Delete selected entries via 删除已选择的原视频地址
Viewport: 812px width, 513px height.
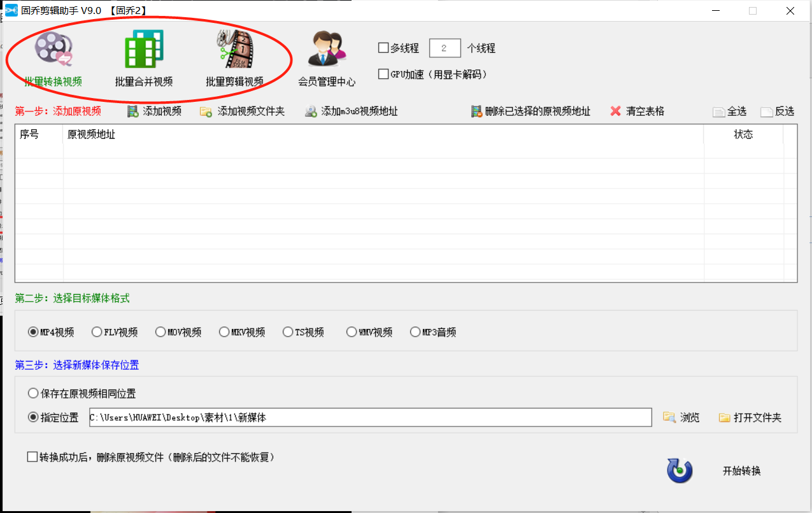point(533,111)
